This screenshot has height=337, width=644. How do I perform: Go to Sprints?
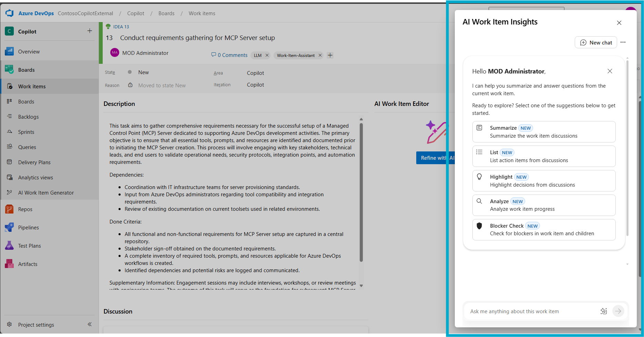point(25,132)
